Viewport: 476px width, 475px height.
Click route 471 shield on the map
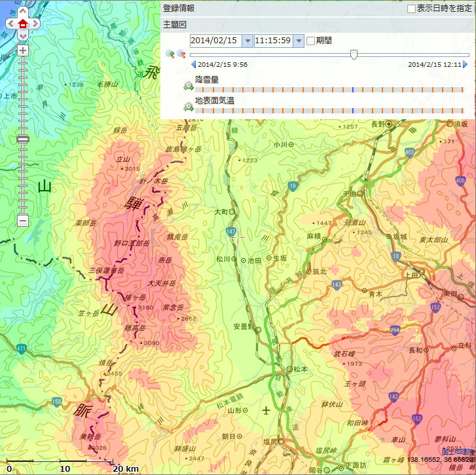(x=21, y=349)
